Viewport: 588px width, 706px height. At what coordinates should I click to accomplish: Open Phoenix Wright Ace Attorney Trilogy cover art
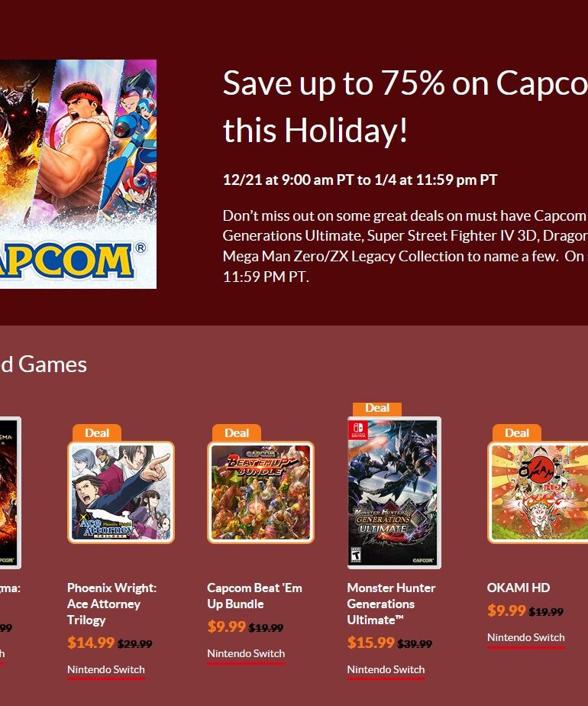pos(121,492)
